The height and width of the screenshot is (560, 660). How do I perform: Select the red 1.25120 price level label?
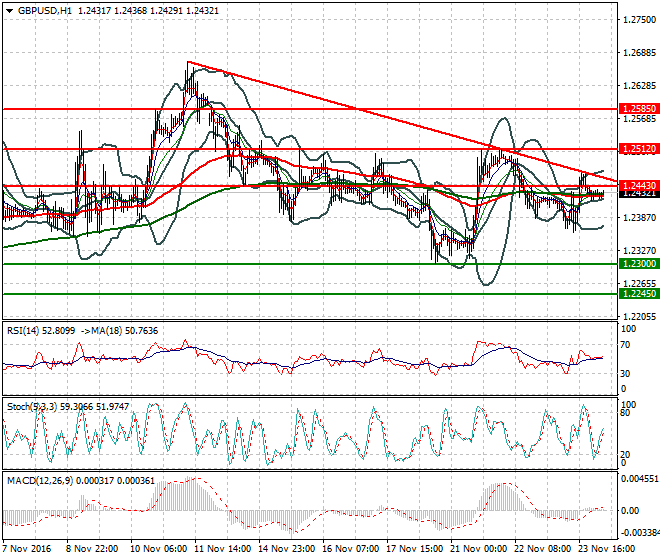pos(639,149)
